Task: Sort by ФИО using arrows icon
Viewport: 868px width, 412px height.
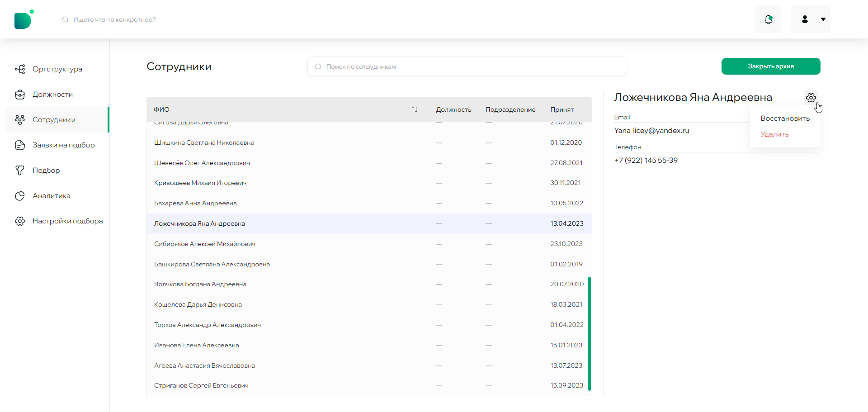Action: point(415,109)
